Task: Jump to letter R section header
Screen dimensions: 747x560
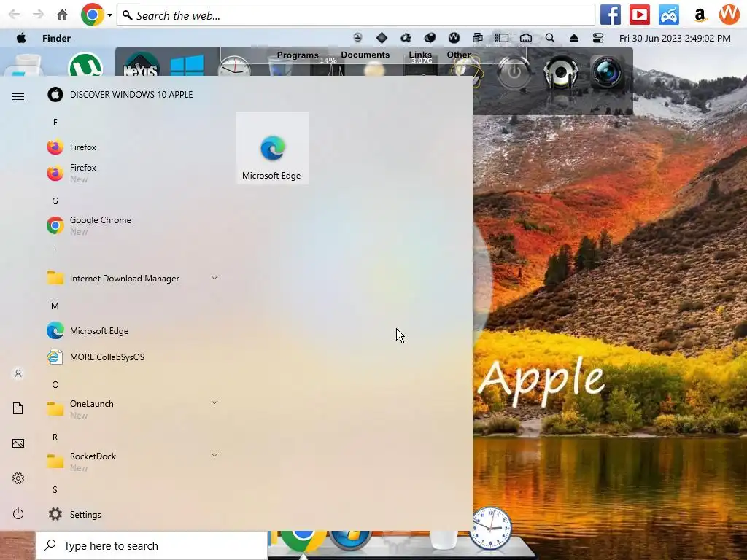Action: 55,437
